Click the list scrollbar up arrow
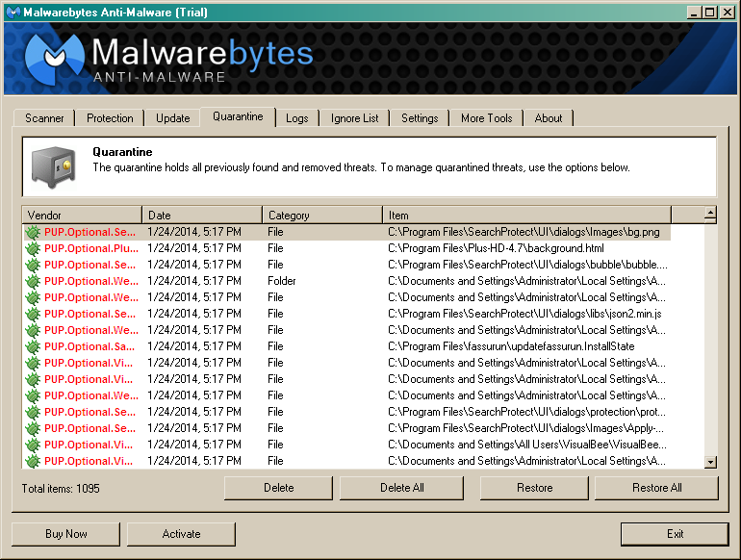Viewport: 741px width, 560px height. [710, 215]
